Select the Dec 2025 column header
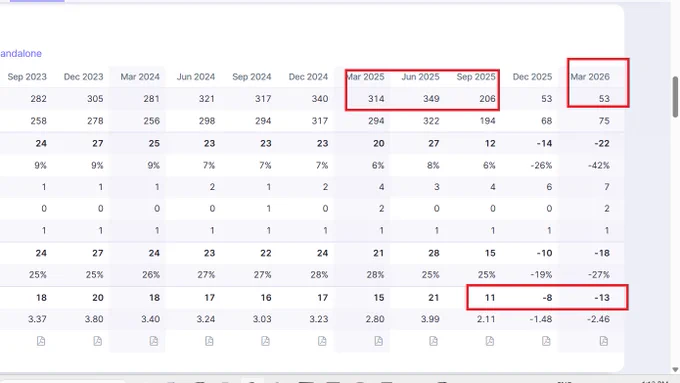 532,77
